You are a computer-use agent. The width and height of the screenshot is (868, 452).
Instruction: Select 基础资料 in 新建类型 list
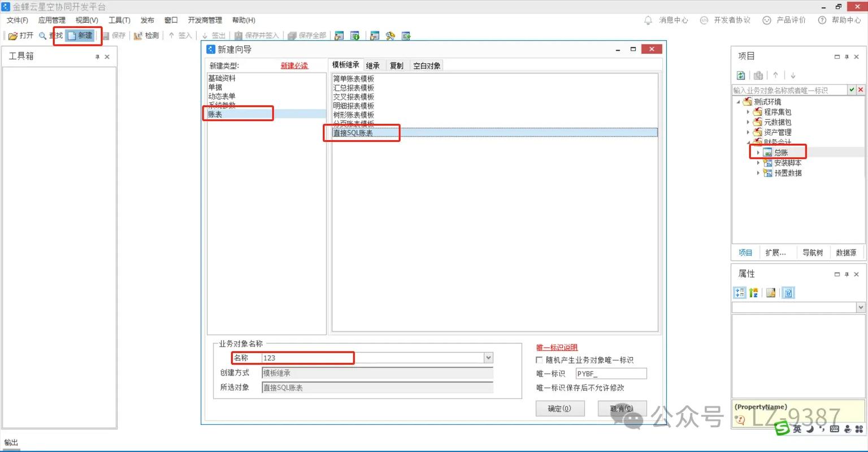[x=222, y=79]
